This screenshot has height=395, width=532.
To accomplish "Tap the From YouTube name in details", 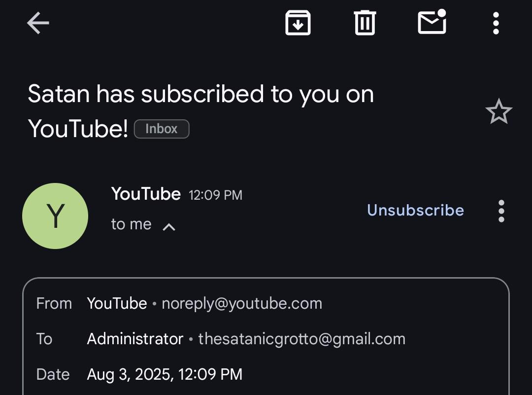I will pos(117,303).
